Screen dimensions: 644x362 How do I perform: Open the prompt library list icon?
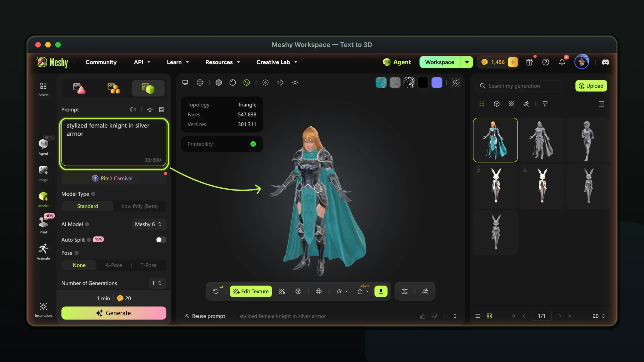click(x=161, y=109)
